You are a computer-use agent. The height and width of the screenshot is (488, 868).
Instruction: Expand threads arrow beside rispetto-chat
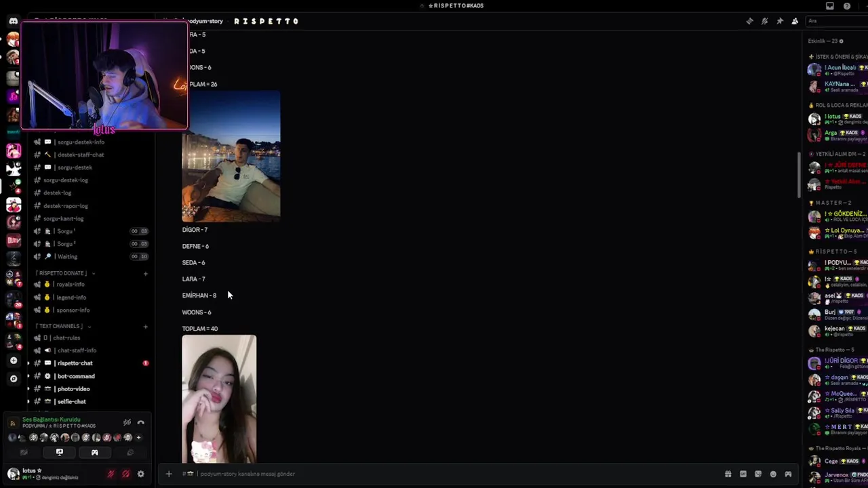pyautogui.click(x=28, y=363)
